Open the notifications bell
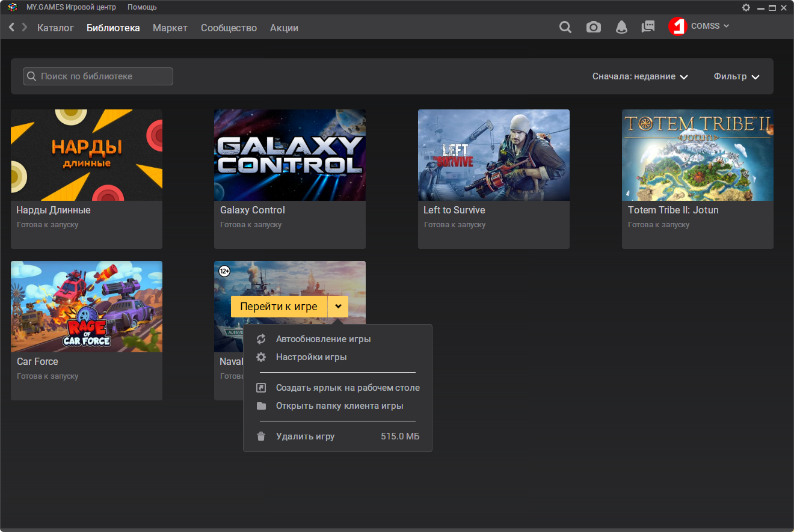 coord(621,27)
